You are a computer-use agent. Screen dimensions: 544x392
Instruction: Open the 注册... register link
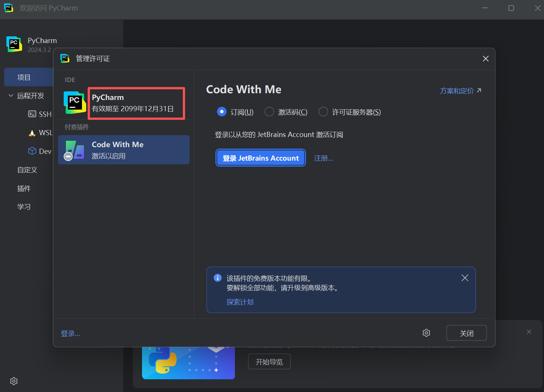[324, 158]
